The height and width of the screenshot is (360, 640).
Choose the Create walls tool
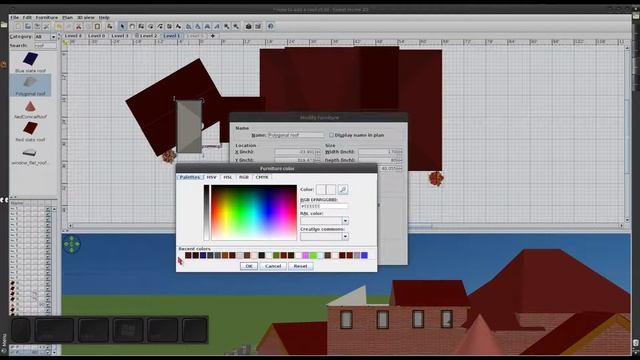141,26
